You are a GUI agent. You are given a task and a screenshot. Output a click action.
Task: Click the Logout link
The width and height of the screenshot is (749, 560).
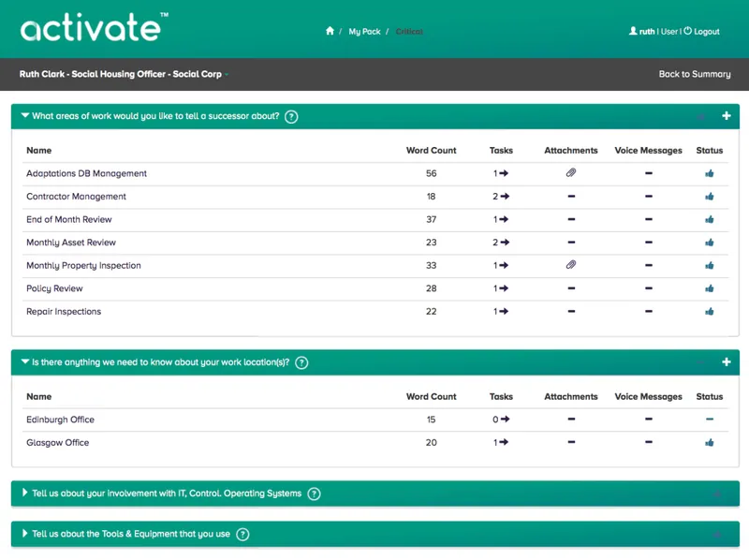point(701,32)
